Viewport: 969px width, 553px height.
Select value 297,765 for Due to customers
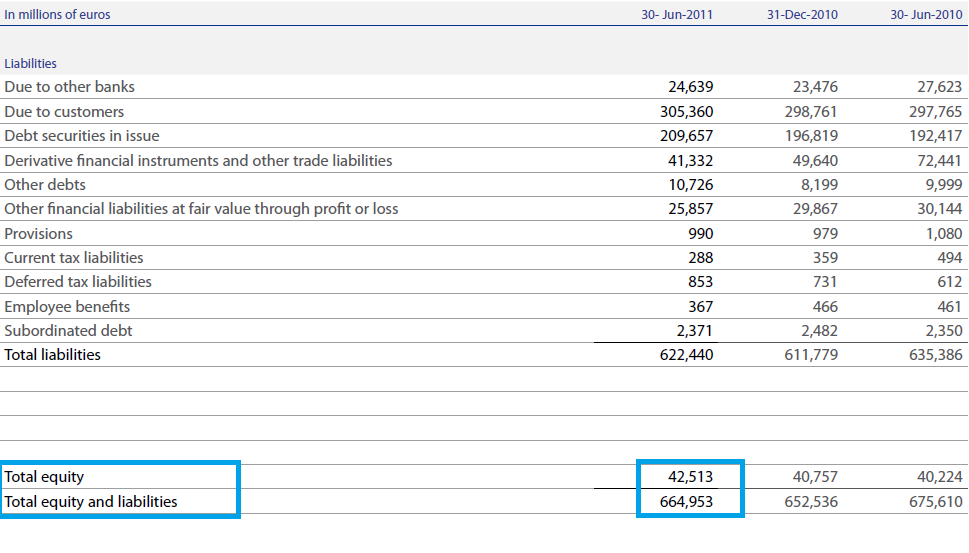[x=935, y=112]
